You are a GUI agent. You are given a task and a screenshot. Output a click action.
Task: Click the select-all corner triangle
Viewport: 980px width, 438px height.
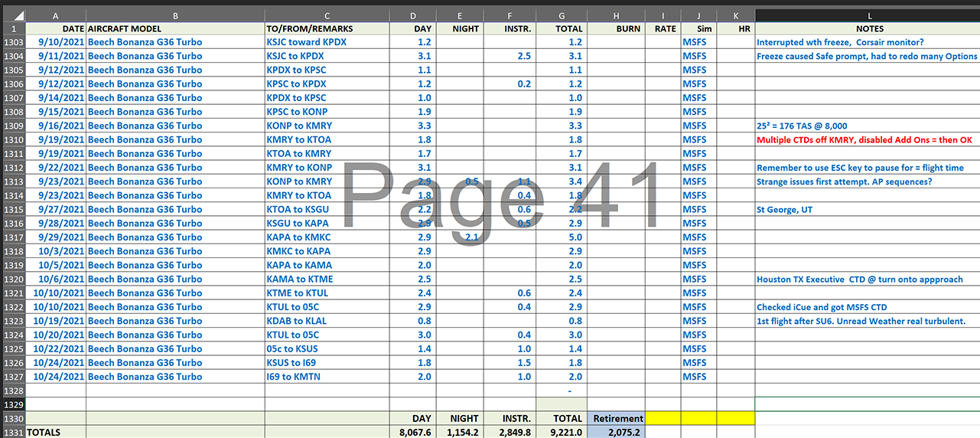pyautogui.click(x=12, y=15)
